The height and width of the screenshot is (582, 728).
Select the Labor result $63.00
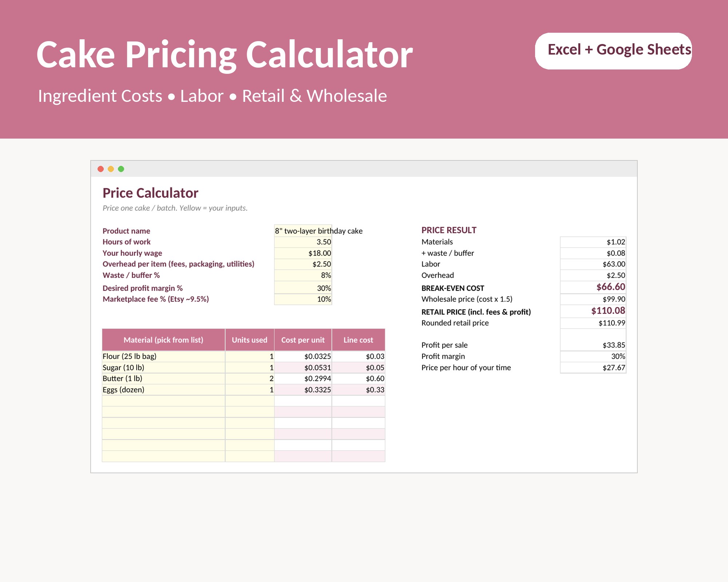point(593,264)
